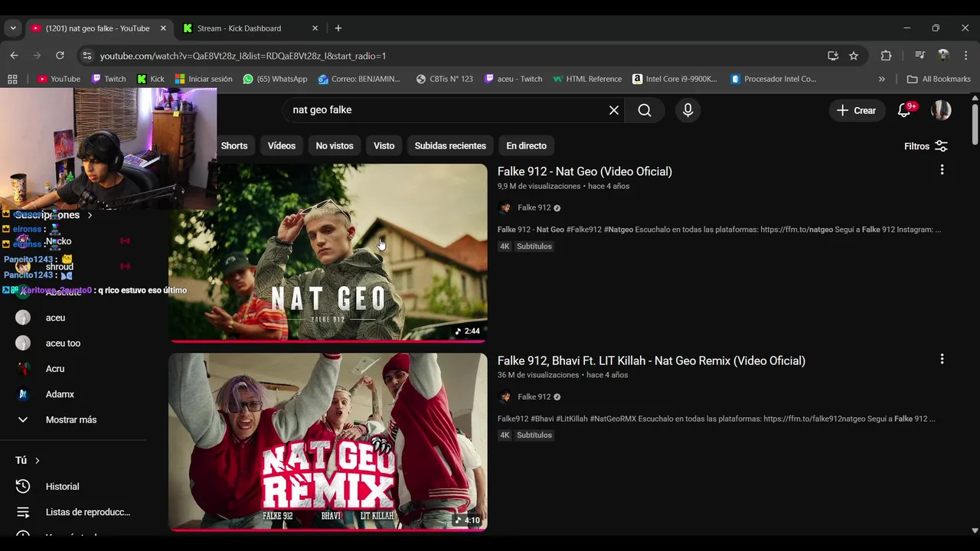
Task: Open the WhatsApp bookmark
Action: pos(276,79)
